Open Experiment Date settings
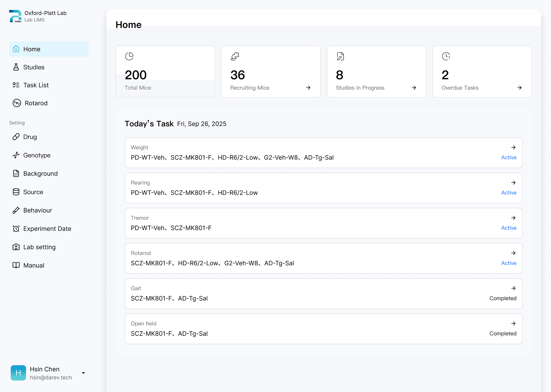Viewport: 551px width, 392px height. click(x=49, y=229)
